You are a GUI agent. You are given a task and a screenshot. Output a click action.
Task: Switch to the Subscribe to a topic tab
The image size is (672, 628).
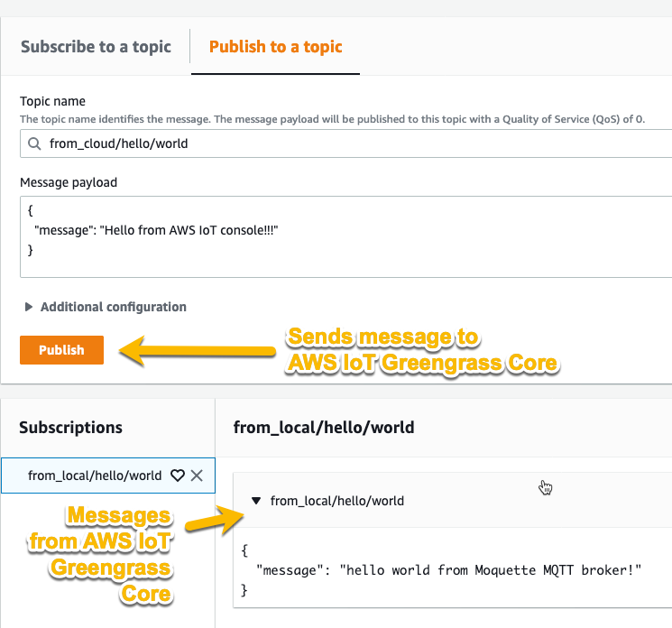96,47
